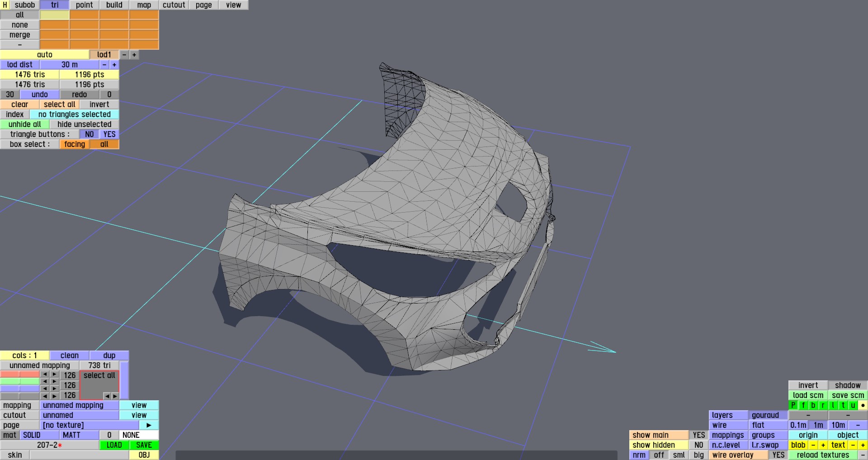The height and width of the screenshot is (460, 868).
Task: Click 'view' in the cutout row
Action: [x=139, y=415]
